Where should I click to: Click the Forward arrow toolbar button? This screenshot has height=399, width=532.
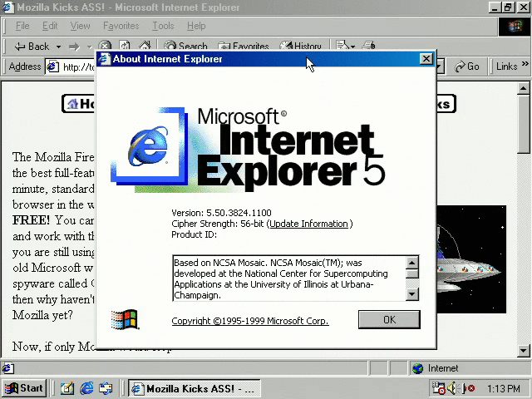(x=74, y=47)
